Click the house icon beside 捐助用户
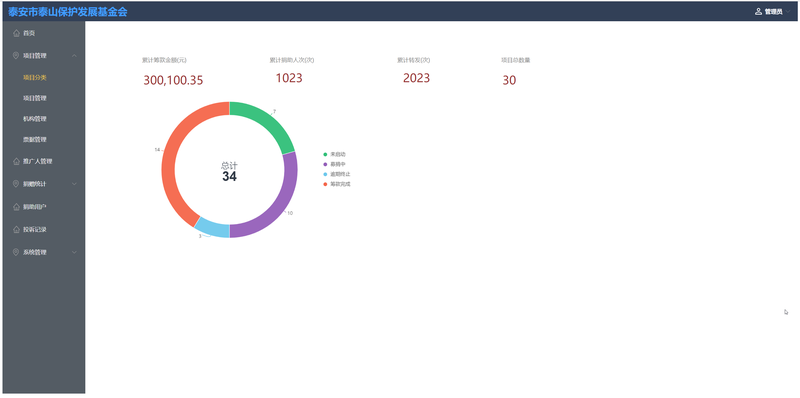 pos(16,207)
